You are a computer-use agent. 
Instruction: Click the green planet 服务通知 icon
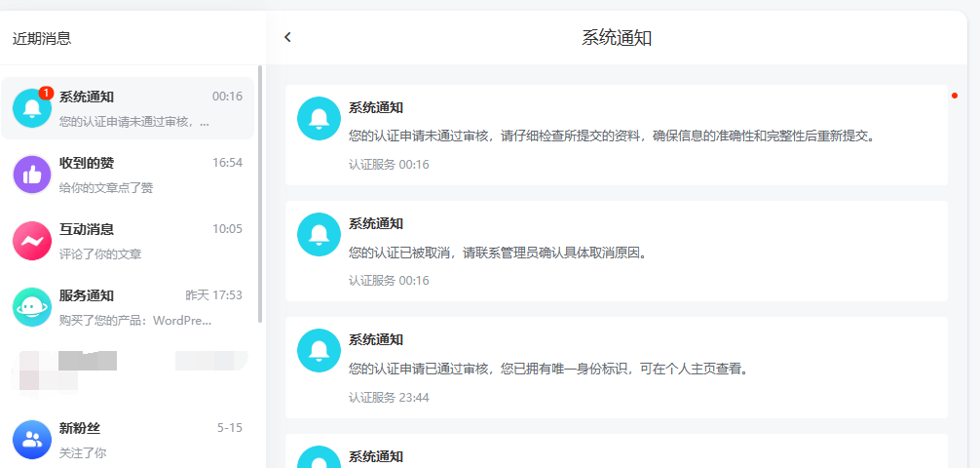coord(31,307)
